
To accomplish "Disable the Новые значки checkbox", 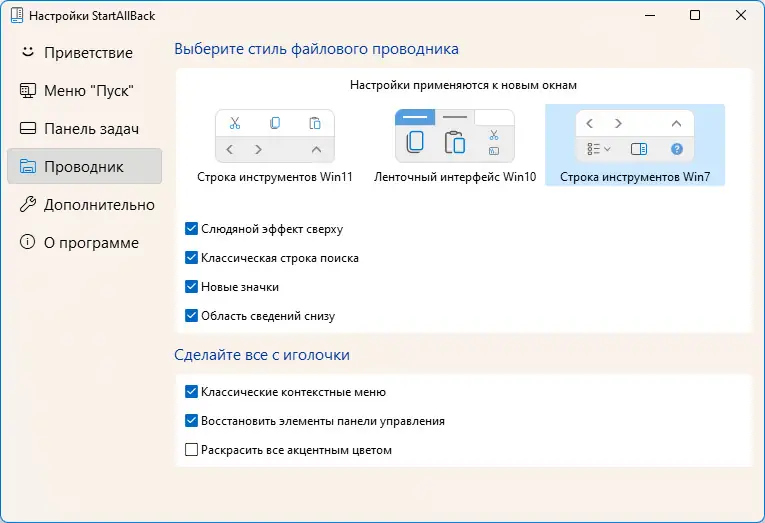I will click(x=192, y=287).
